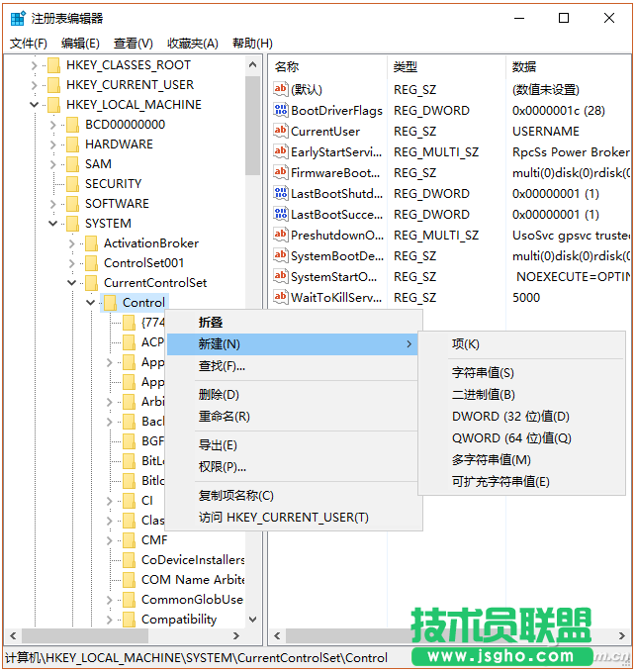The height and width of the screenshot is (672, 636).
Task: Collapse the CurrentControlSet key
Action: coord(72,283)
